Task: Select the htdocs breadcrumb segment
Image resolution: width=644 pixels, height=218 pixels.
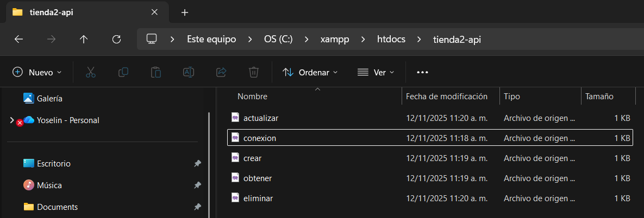Action: [x=391, y=40]
